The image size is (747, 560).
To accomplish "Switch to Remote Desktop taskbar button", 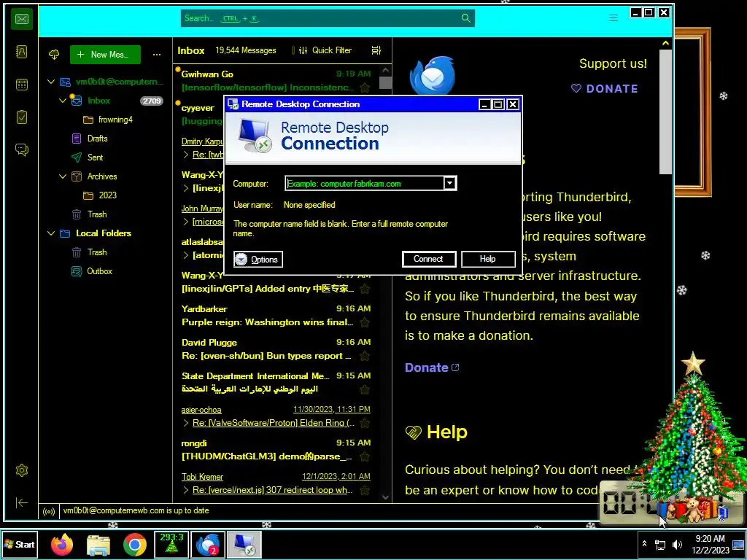I will click(x=244, y=544).
